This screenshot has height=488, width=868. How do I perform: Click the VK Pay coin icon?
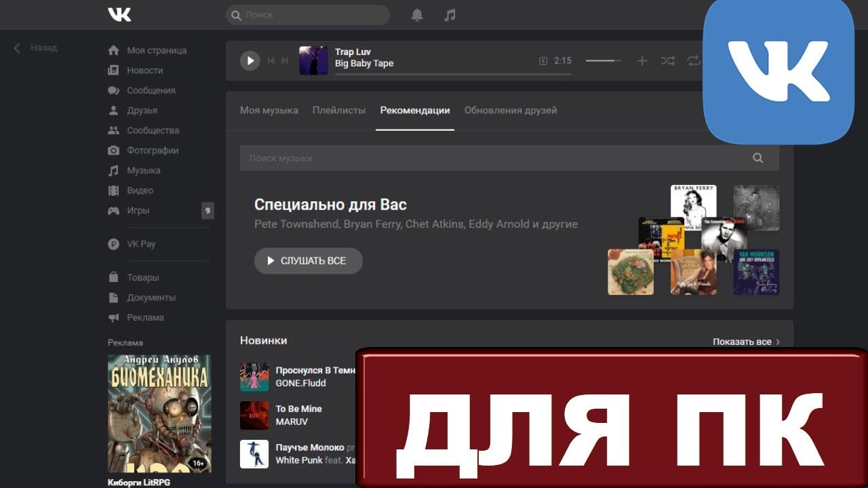click(x=114, y=244)
